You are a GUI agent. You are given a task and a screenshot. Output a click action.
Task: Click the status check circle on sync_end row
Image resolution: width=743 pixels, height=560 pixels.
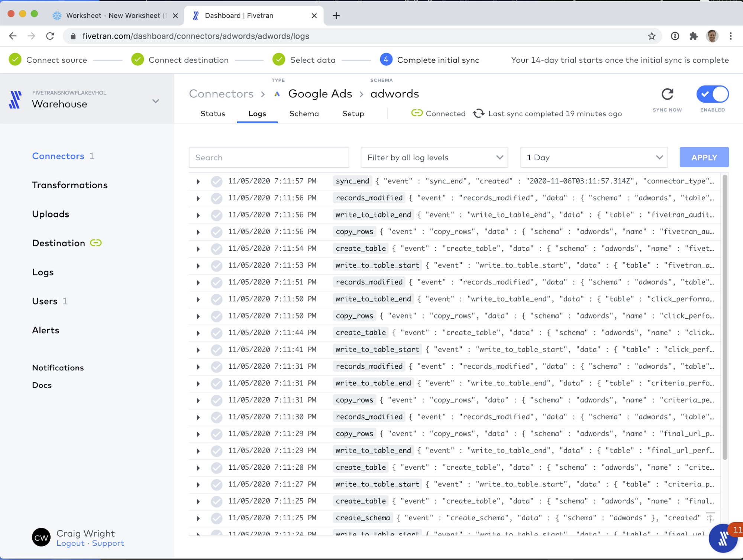tap(217, 181)
